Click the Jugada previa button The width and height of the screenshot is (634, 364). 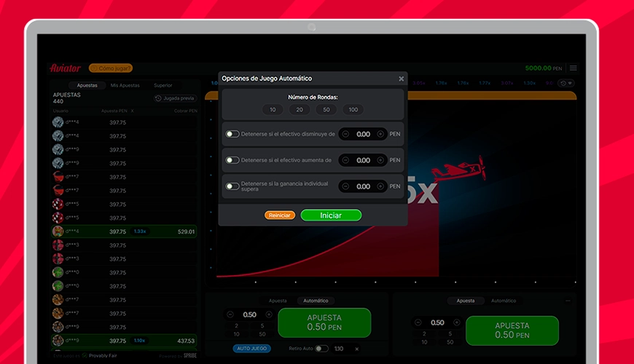(175, 98)
